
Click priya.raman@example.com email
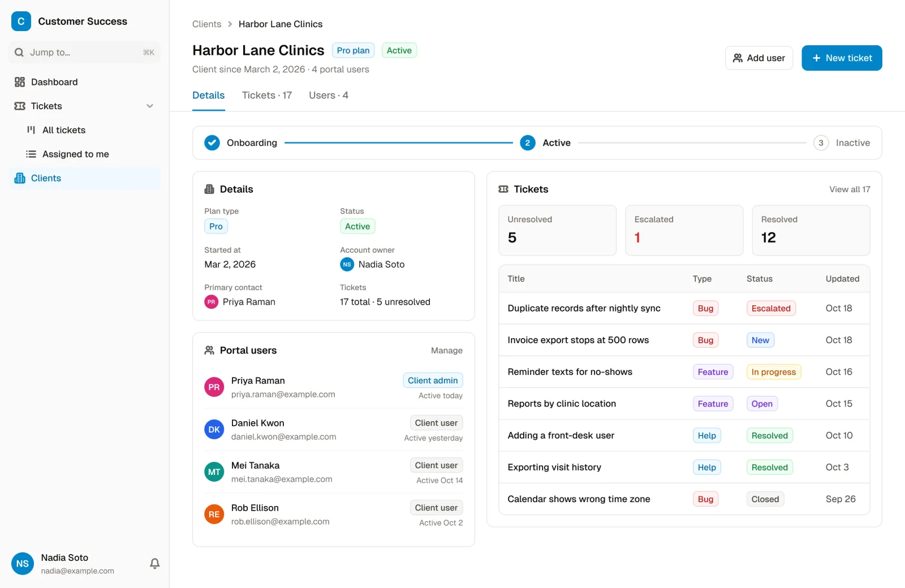[283, 395]
